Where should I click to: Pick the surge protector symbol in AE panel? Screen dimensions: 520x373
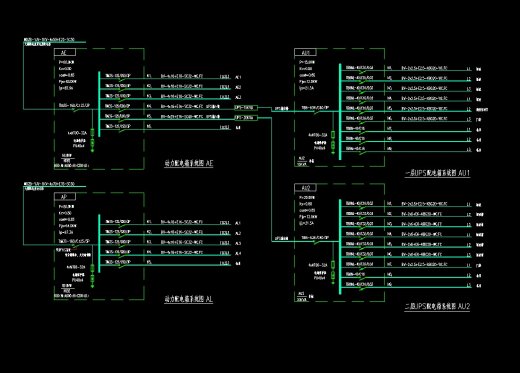[x=92, y=140]
